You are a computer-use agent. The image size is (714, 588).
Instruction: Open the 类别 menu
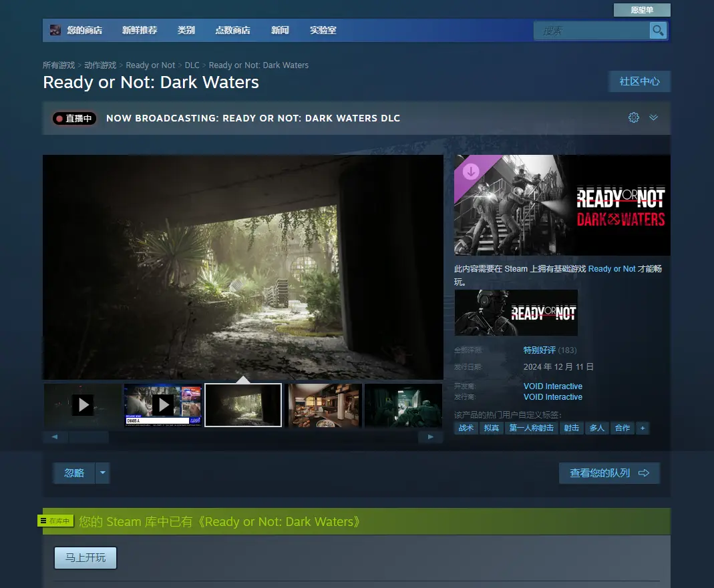186,30
